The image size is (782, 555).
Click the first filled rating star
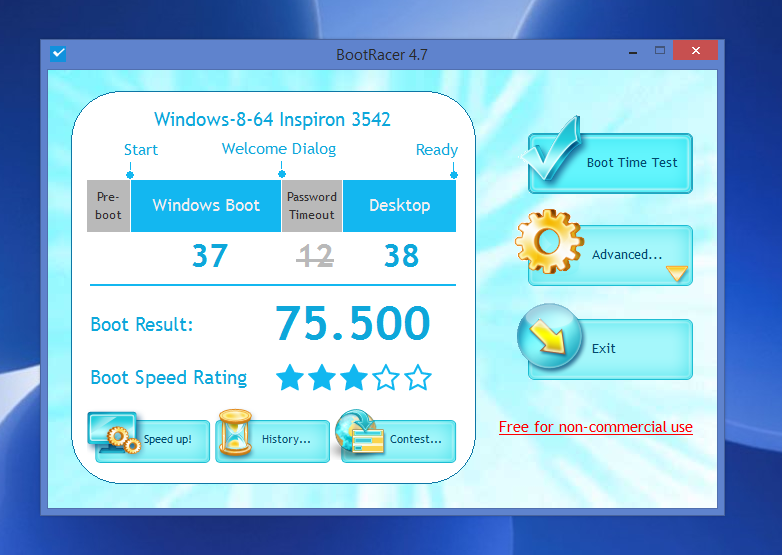point(290,377)
